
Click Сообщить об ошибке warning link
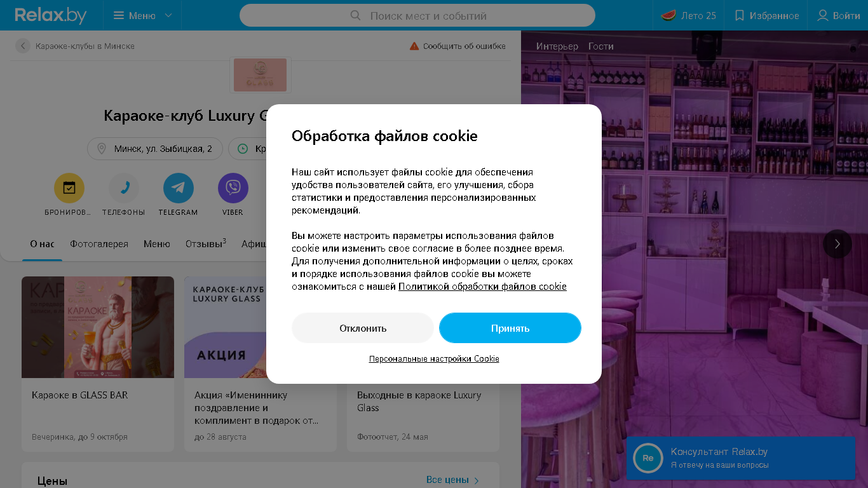pos(458,46)
